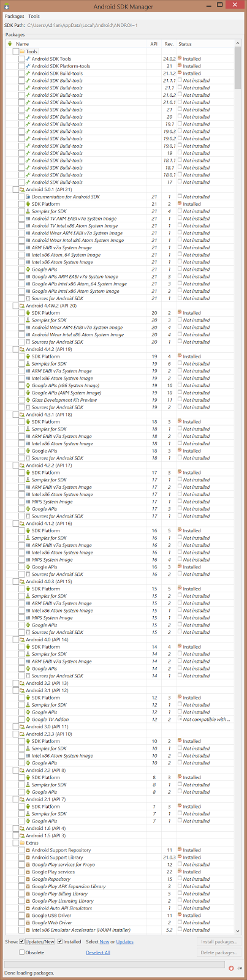Screen dimensions: 247x980
Task: Click the Android 2.1 (API 7) folder icon
Action: tap(22, 799)
